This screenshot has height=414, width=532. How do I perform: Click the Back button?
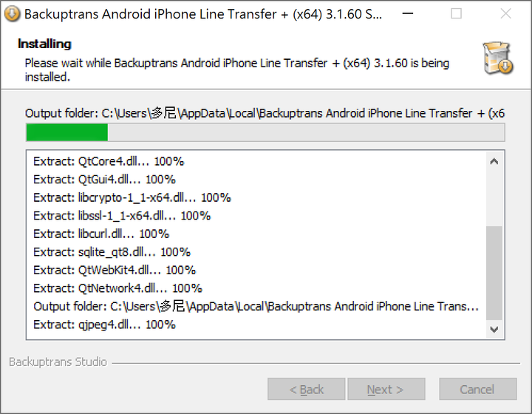(307, 389)
